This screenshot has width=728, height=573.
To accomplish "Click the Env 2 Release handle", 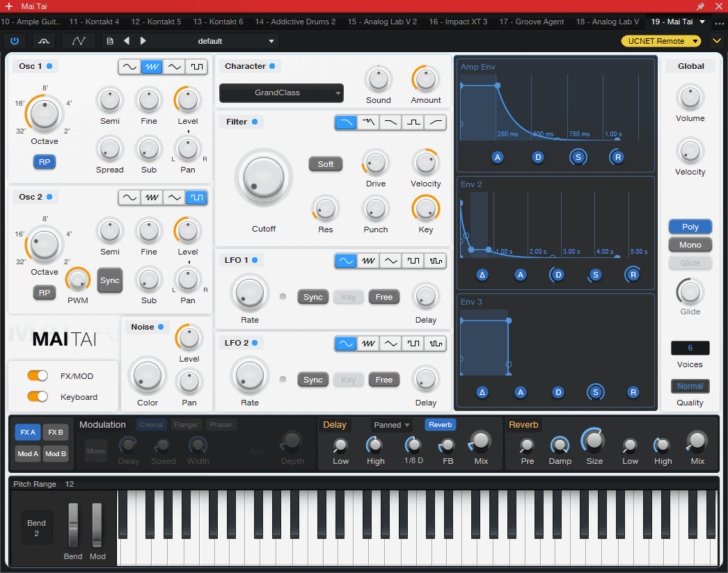I will point(633,275).
